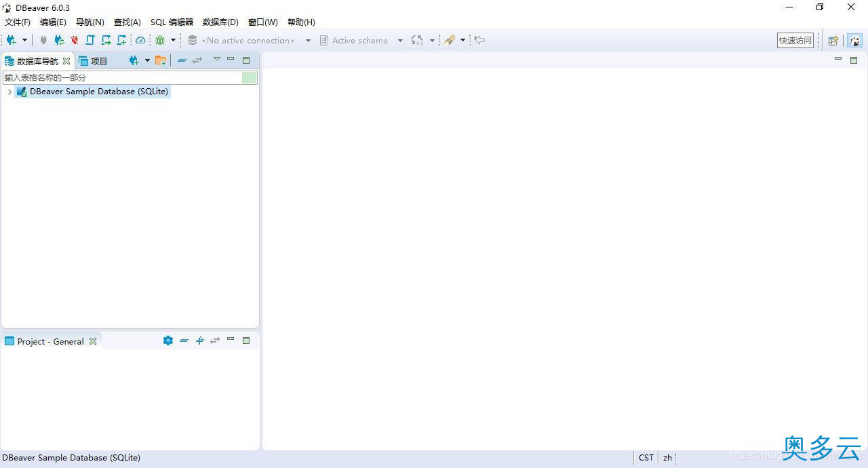The width and height of the screenshot is (868, 468).
Task: Click the back navigation arrow icon in toolbar
Action: pos(479,40)
